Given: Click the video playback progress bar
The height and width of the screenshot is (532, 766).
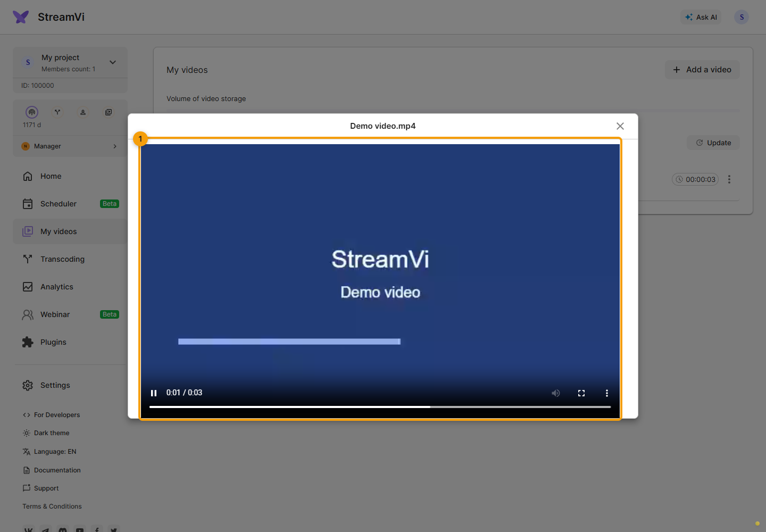Looking at the screenshot, I should (x=380, y=407).
